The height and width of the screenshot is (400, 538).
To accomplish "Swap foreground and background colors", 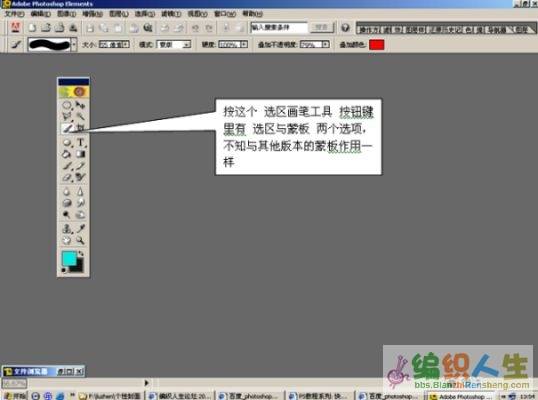I will click(81, 254).
